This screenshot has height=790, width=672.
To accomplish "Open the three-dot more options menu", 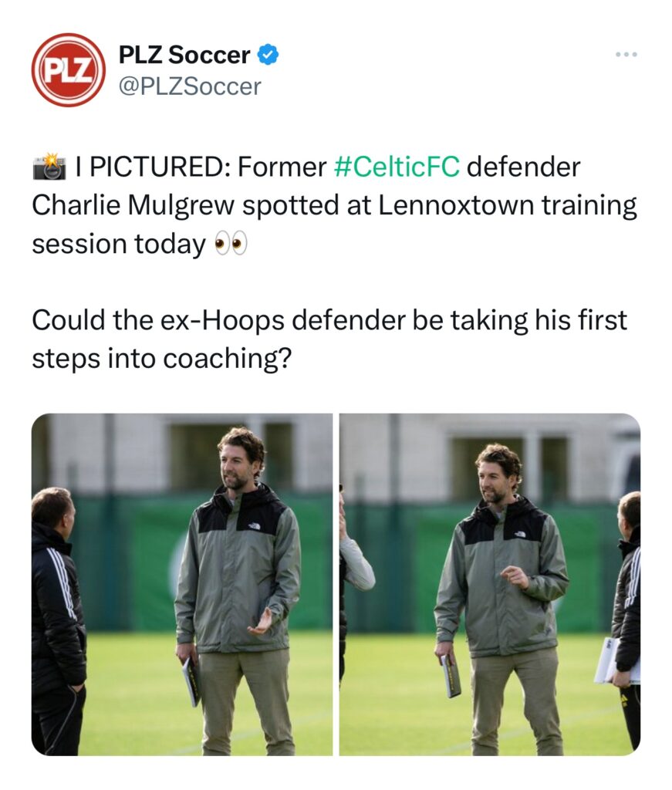I will (626, 55).
